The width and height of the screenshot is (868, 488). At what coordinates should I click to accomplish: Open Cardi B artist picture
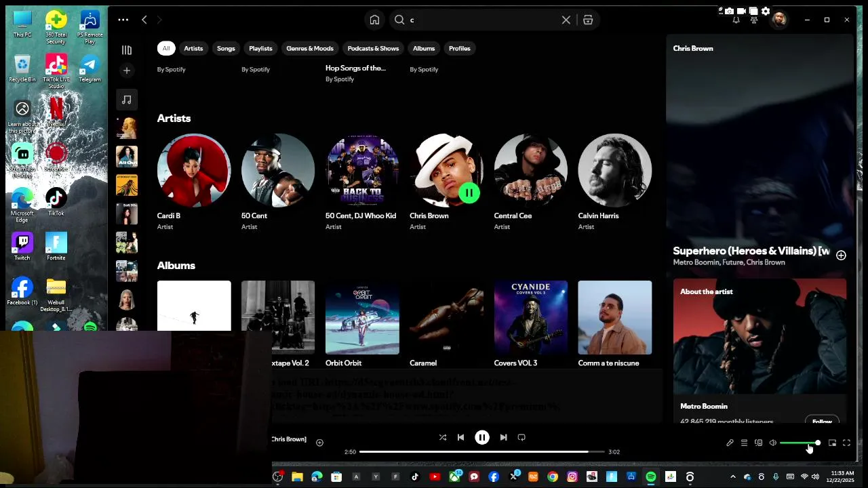194,170
